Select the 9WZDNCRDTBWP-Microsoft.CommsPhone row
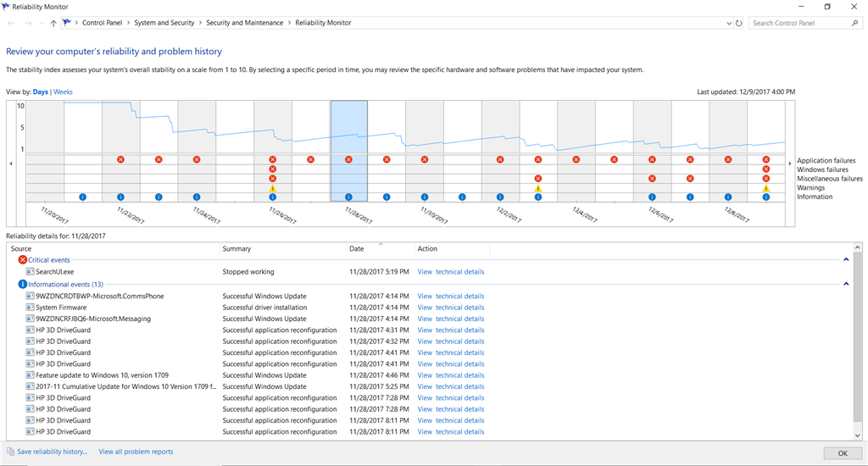Image resolution: width=868 pixels, height=466 pixels. (x=430, y=296)
